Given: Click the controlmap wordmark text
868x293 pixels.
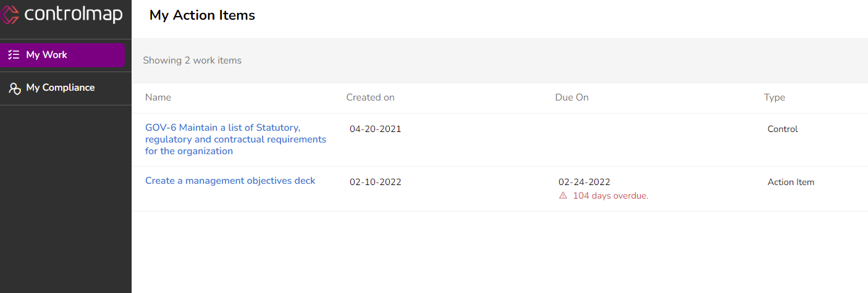Looking at the screenshot, I should pos(74,14).
